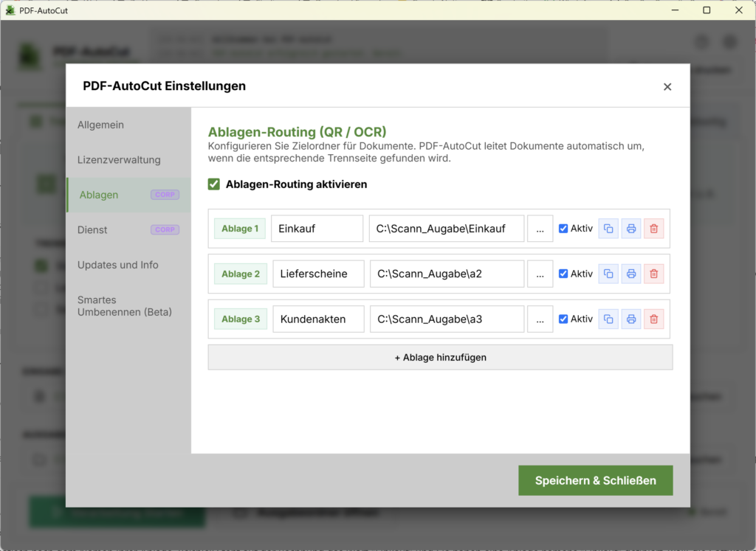Browse folder for Ablage 1 path
Screen dimensions: 756x551
coord(540,229)
